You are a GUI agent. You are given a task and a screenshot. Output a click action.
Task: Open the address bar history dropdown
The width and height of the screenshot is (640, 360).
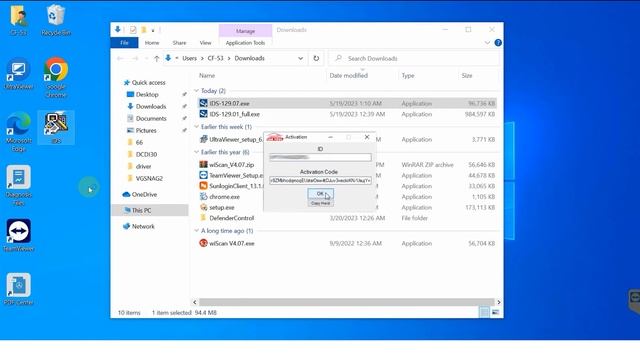[300, 58]
